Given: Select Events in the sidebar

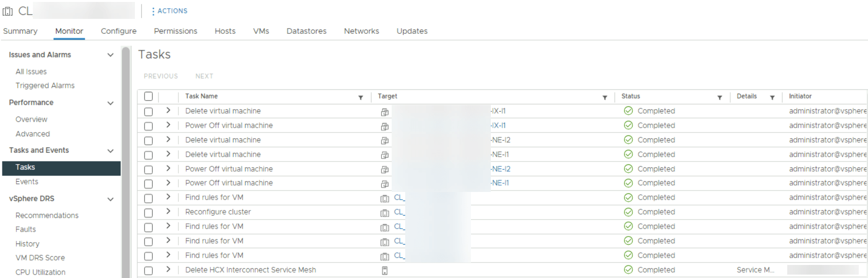Looking at the screenshot, I should (27, 182).
